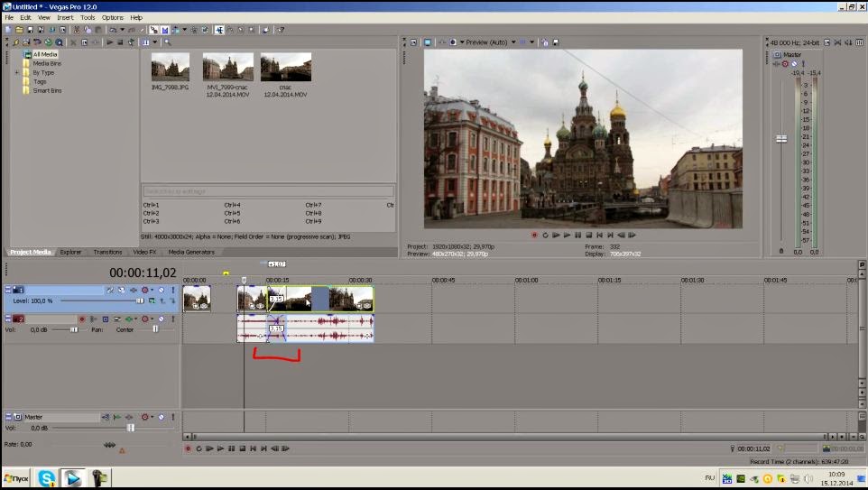
Task: Click the magnifier Search icon in Project Media toolbar
Action: point(167,42)
